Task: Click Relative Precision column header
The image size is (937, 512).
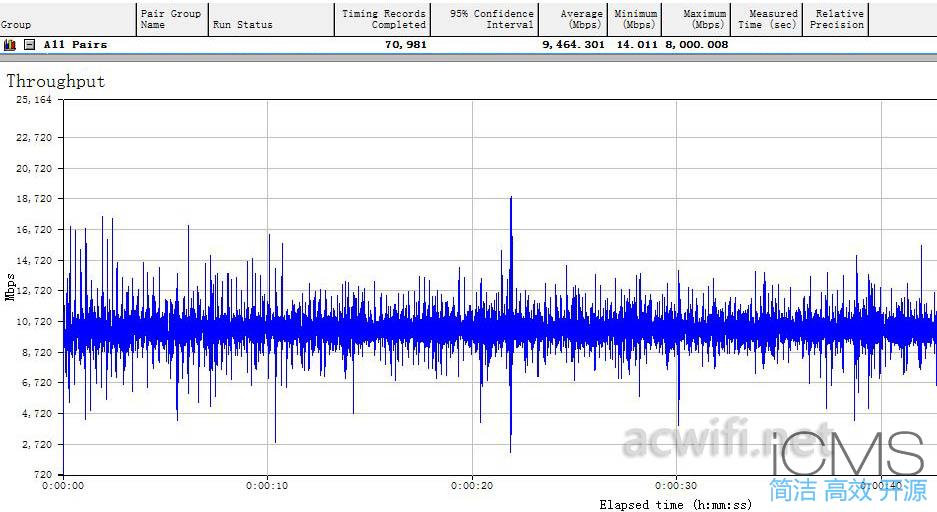Action: (x=835, y=19)
